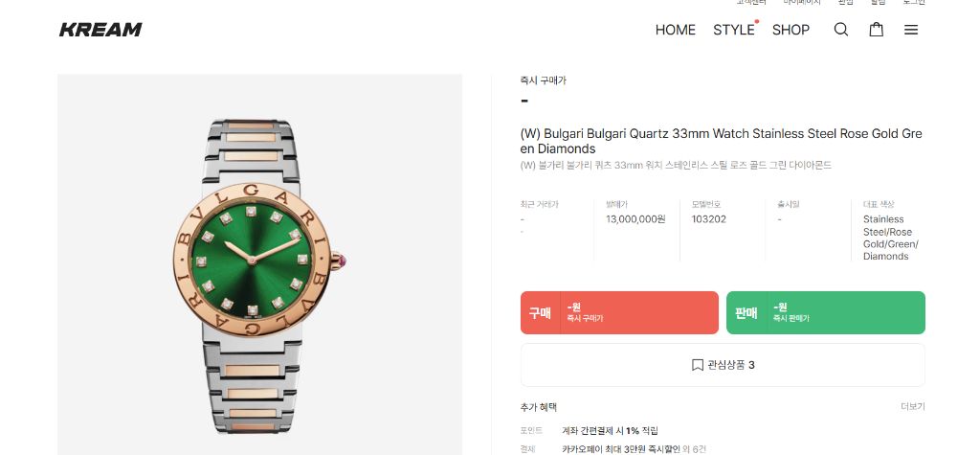Click the 로그인 link in the top bar
Screen dimensions: 980x455
[x=913, y=3]
